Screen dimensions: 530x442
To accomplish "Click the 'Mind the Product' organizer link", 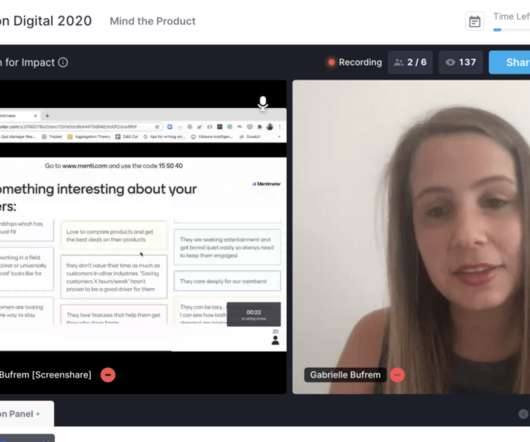I will click(153, 21).
